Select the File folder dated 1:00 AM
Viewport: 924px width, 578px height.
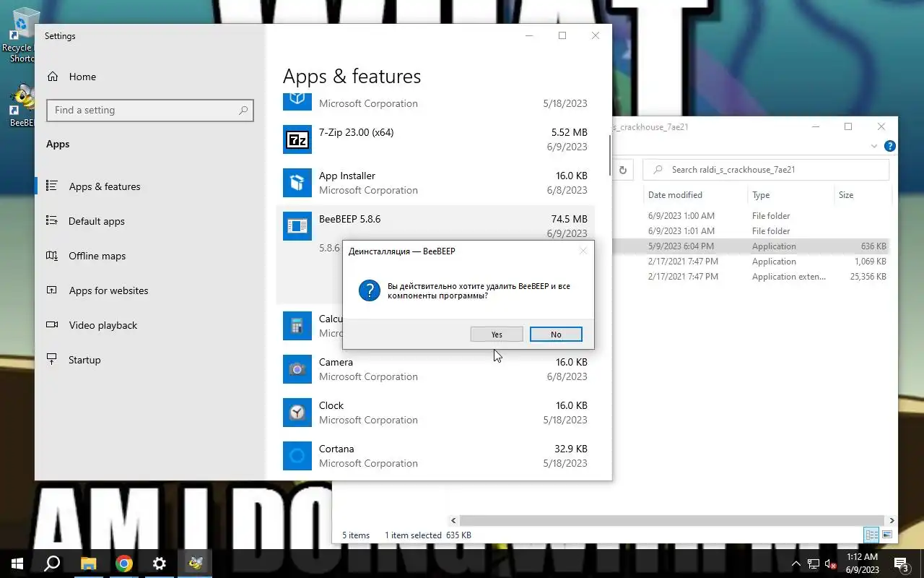click(x=751, y=216)
